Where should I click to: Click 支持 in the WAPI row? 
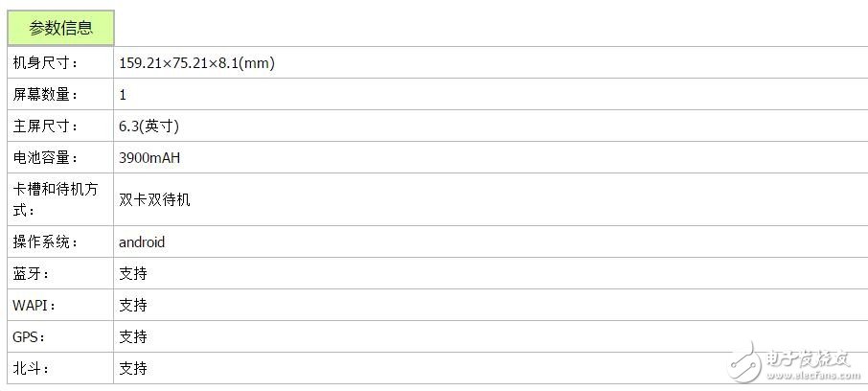(133, 306)
